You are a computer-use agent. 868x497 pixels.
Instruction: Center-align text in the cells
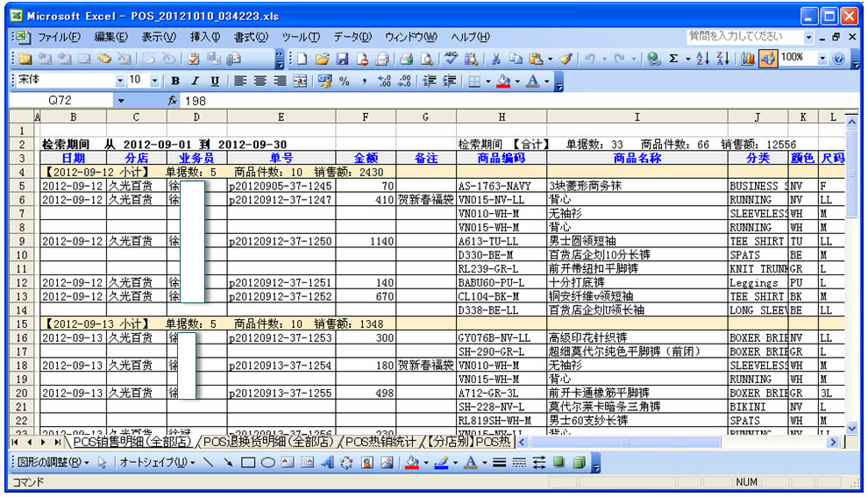pyautogui.click(x=260, y=82)
